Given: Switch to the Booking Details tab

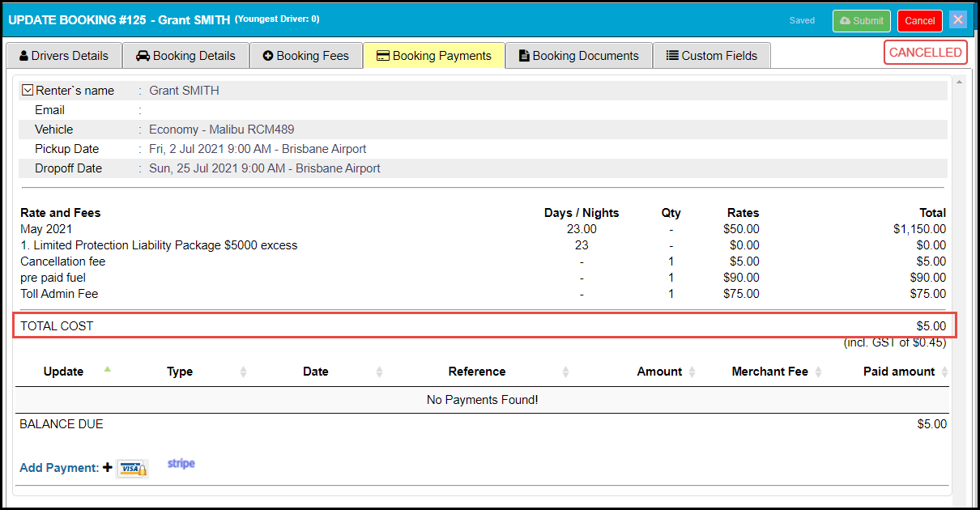Looking at the screenshot, I should pos(185,56).
